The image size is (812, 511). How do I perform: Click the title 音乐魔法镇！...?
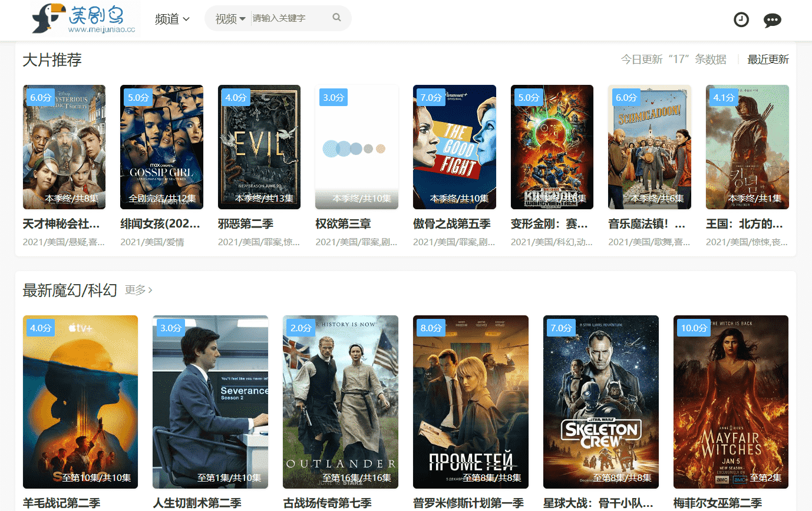coord(647,224)
